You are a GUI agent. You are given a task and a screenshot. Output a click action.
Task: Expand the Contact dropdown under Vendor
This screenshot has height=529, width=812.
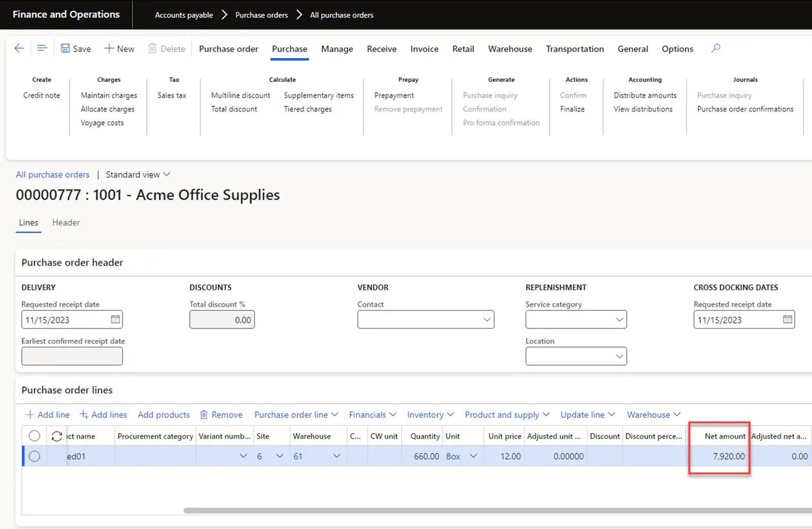pyautogui.click(x=486, y=320)
